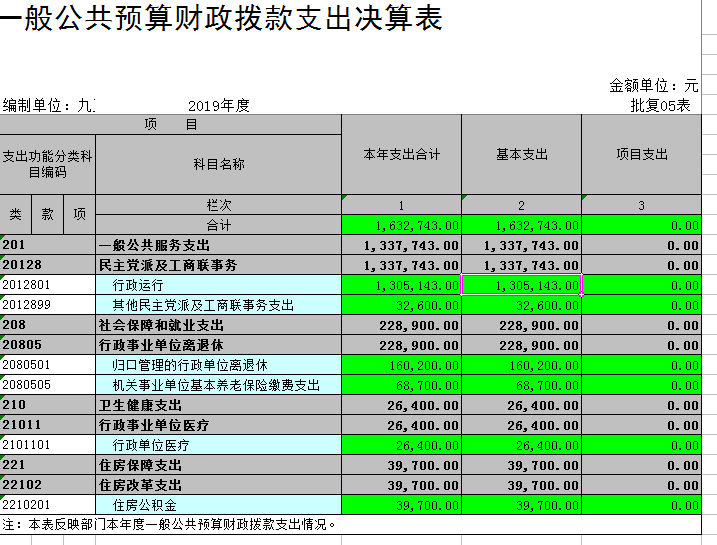Select the 支出功能分类科目编码 header cell
Viewport: 717px width, 545px height.
coord(47,164)
